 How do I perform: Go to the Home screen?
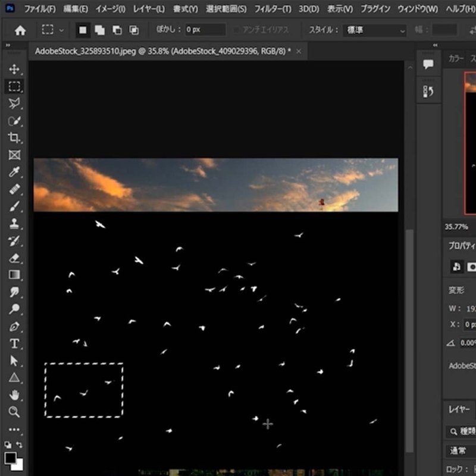point(20,30)
